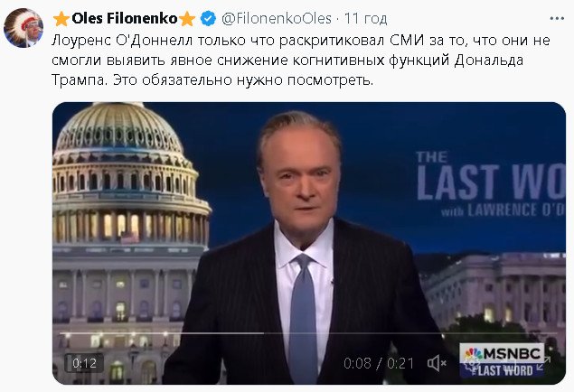The height and width of the screenshot is (392, 574).
Task: Click the gold star after Filonenko's name
Action: tap(188, 18)
